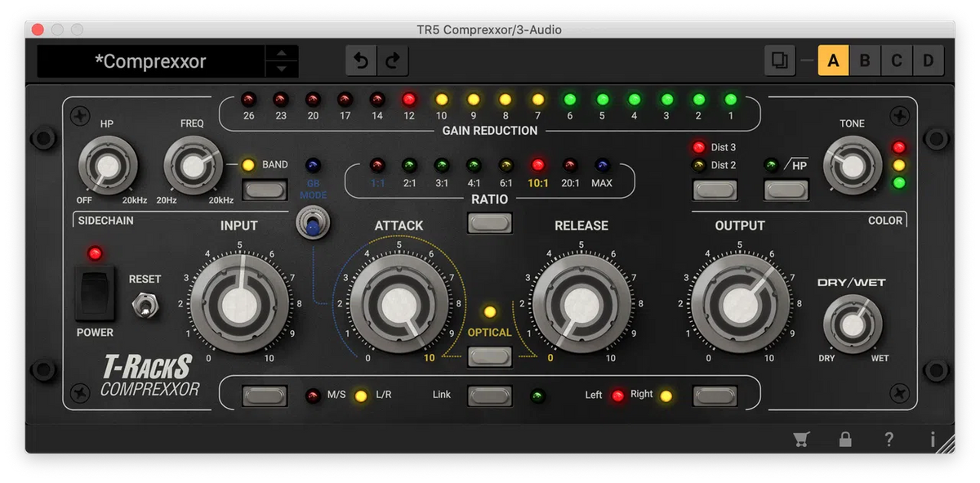
Task: Flip the blue GB MODE switch
Action: [x=313, y=222]
